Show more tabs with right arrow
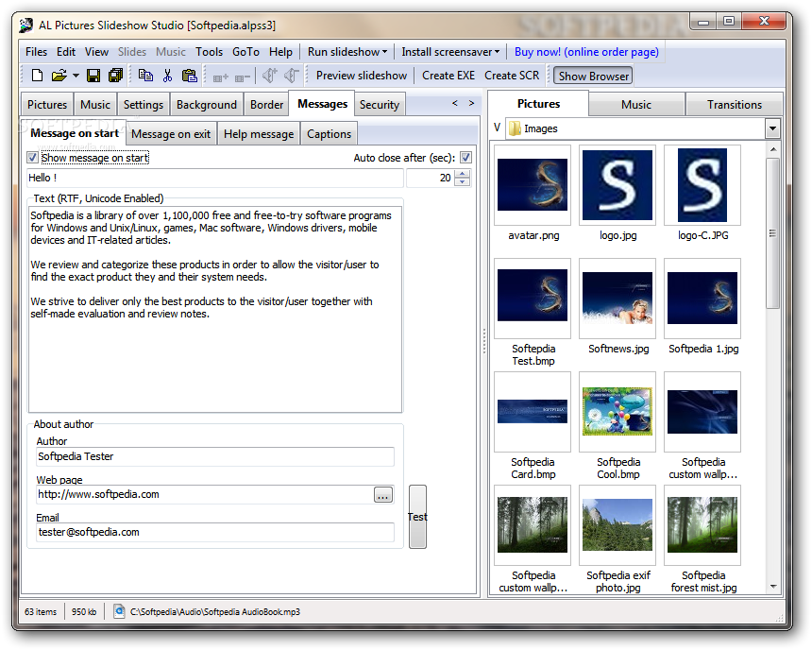 click(471, 103)
